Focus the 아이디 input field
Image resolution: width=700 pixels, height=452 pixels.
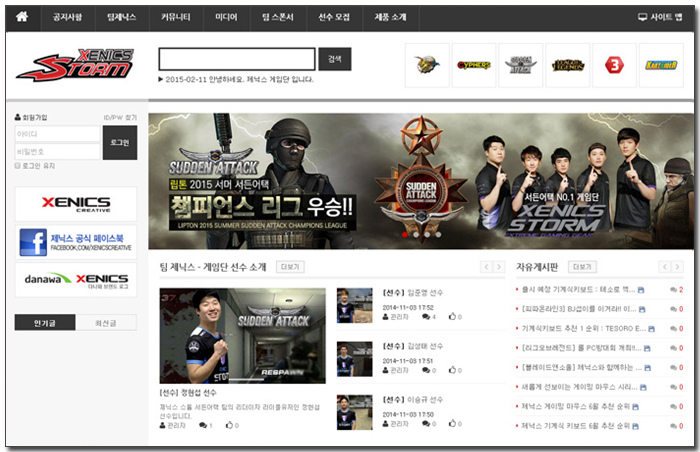click(58, 134)
